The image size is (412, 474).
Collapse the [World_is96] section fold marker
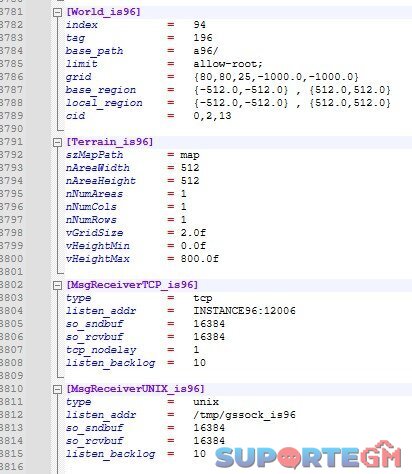point(57,12)
